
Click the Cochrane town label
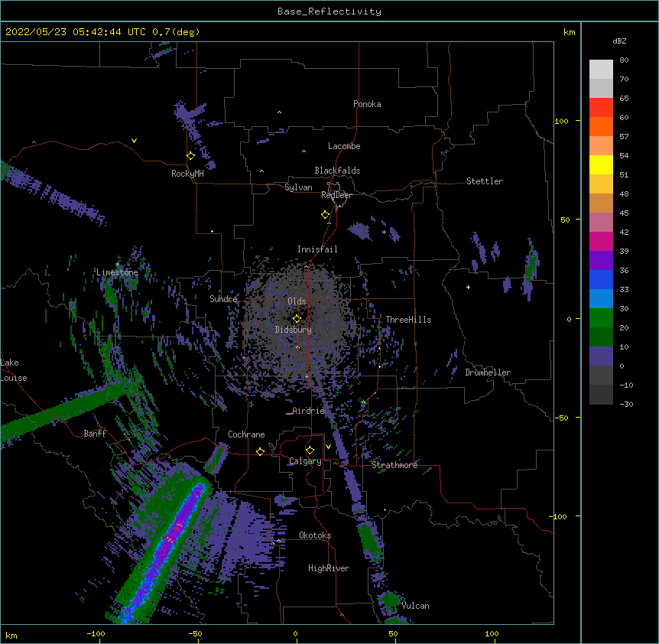[x=246, y=434]
